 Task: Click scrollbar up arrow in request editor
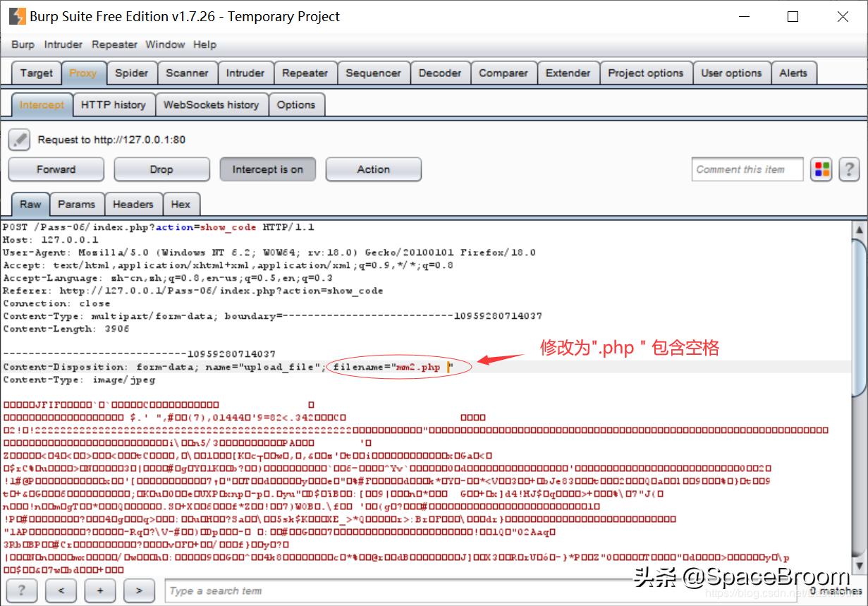coord(858,229)
